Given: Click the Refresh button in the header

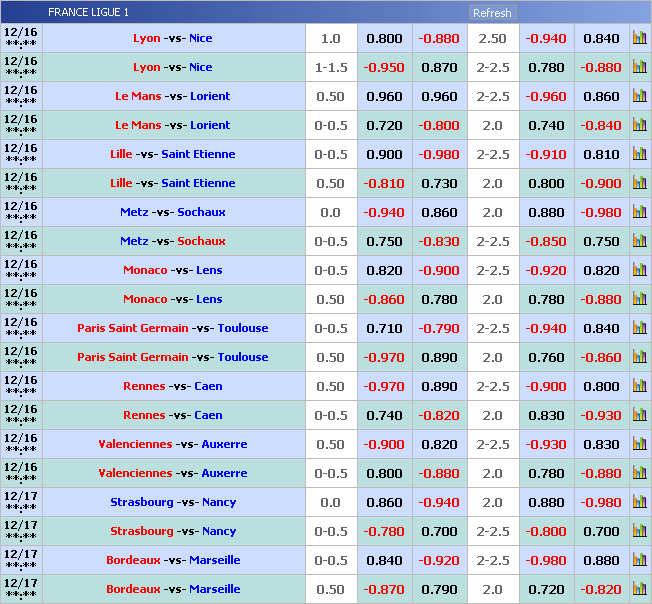Looking at the screenshot, I should pos(491,13).
